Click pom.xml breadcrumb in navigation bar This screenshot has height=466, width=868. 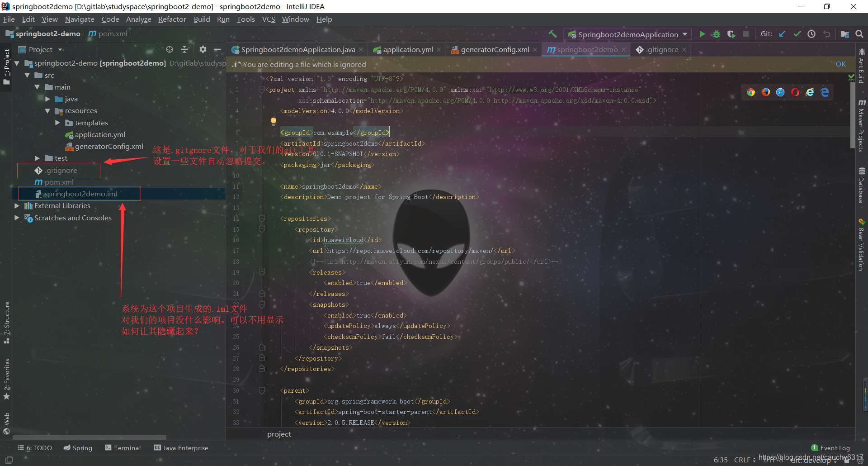tap(108, 34)
